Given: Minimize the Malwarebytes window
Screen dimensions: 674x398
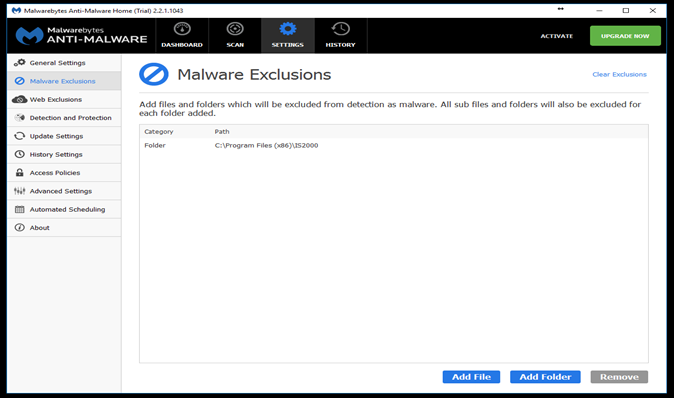Looking at the screenshot, I should point(599,10).
